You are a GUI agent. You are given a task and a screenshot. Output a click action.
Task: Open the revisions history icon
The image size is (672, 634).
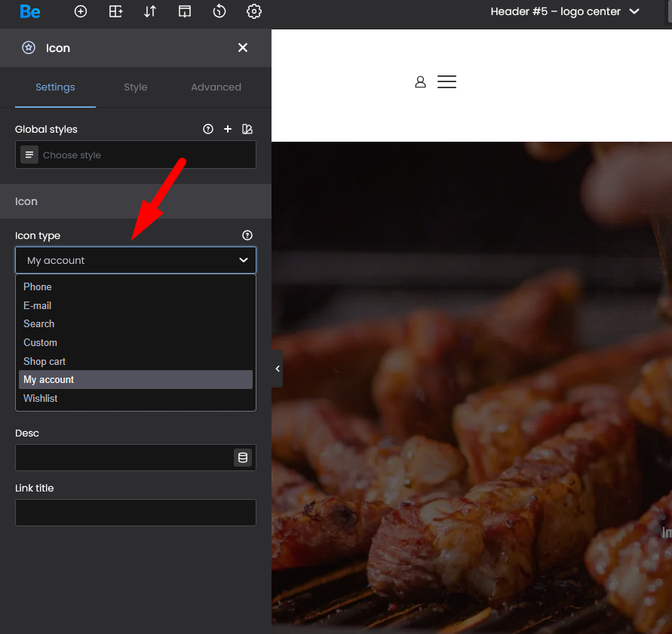click(x=219, y=11)
